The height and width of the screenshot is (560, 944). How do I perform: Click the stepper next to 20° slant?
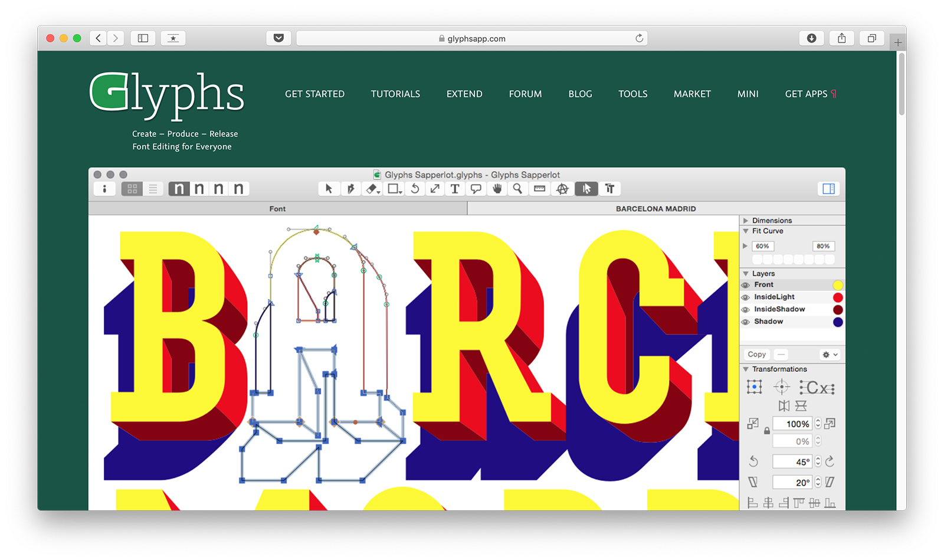(x=818, y=482)
